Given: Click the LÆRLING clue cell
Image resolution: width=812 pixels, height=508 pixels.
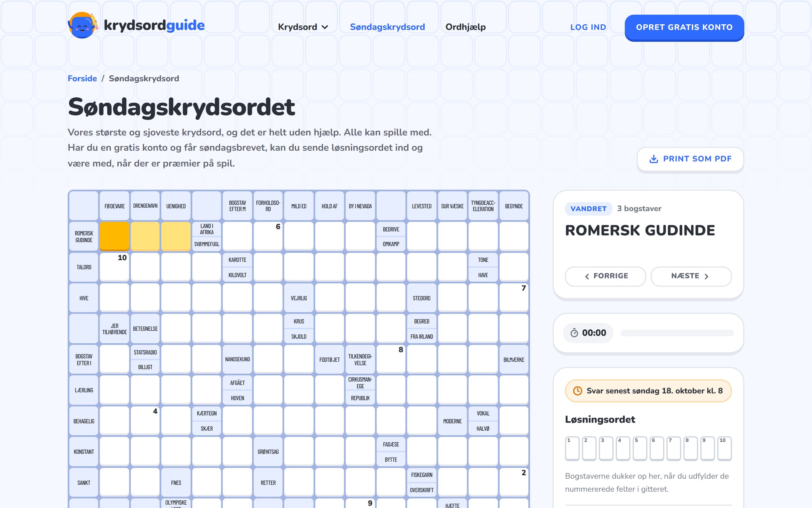Looking at the screenshot, I should pyautogui.click(x=84, y=390).
